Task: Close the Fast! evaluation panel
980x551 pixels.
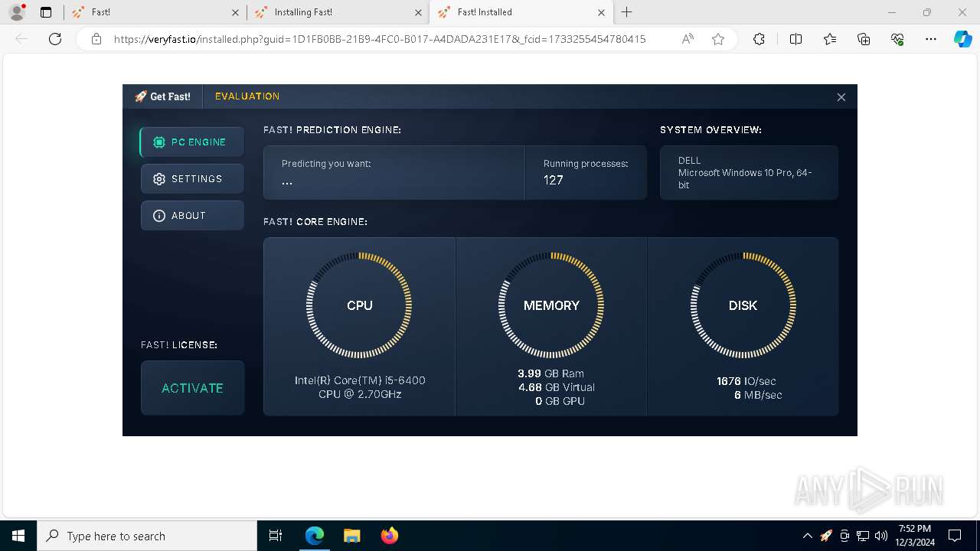Action: click(841, 97)
